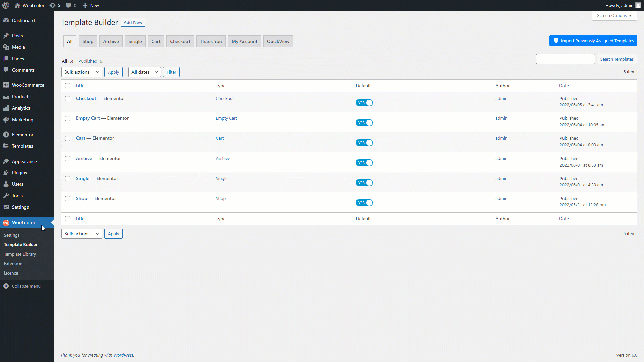The width and height of the screenshot is (644, 362).
Task: Tick the checkbox for Cart — Elementor
Action: click(x=68, y=138)
